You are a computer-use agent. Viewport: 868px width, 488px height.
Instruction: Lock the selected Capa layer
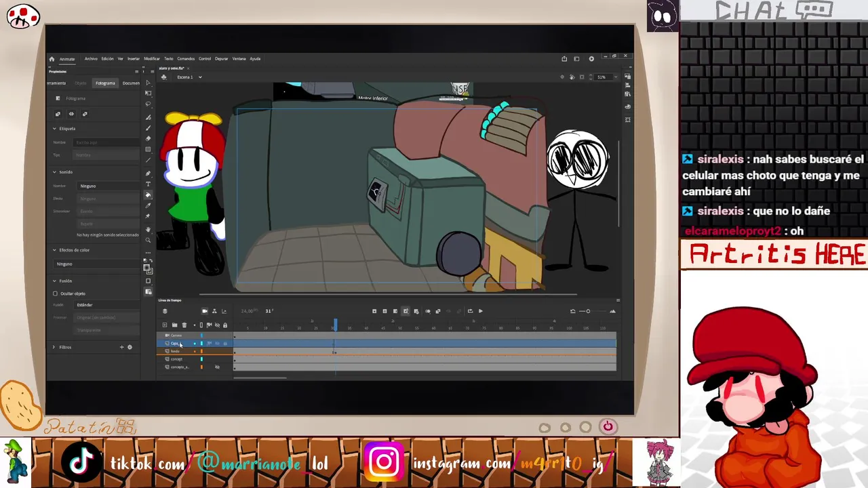point(225,343)
